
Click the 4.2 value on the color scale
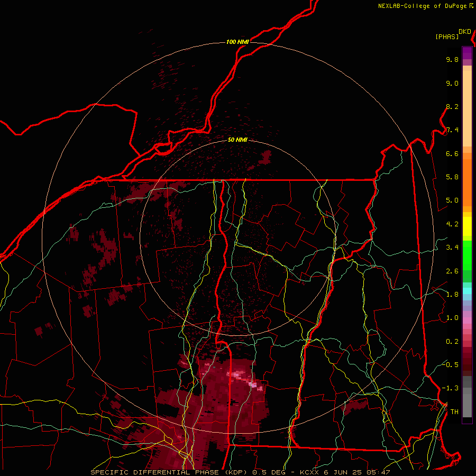[452, 224]
